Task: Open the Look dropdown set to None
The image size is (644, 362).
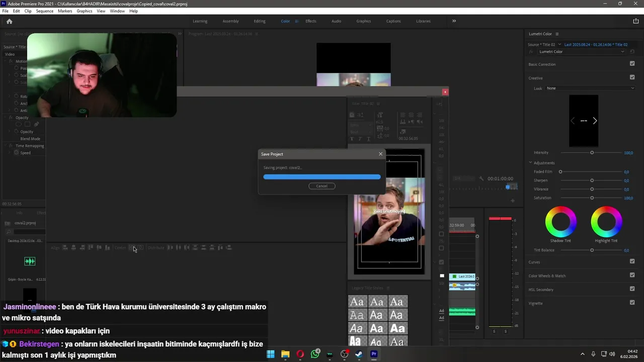Action: coord(590,88)
